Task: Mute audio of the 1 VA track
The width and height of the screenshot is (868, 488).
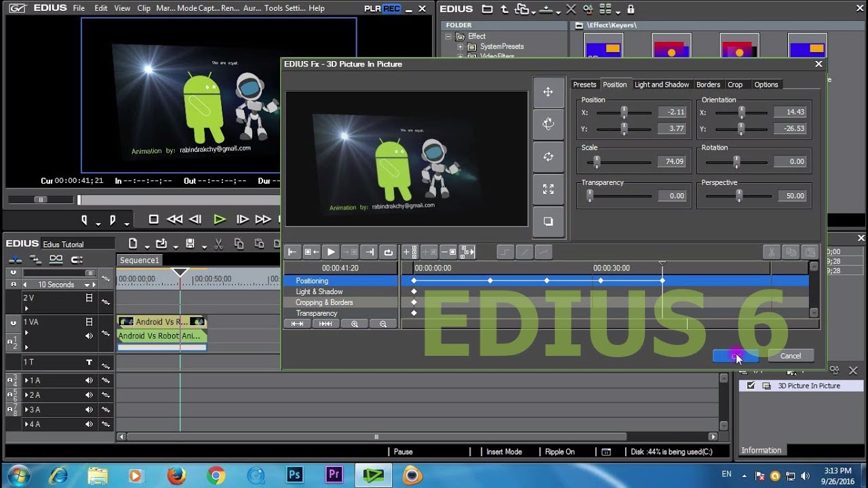Action: pyautogui.click(x=89, y=336)
